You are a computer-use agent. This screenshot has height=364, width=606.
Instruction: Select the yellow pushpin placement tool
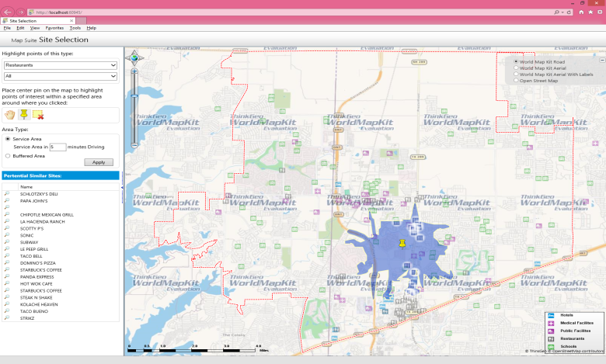click(x=24, y=114)
